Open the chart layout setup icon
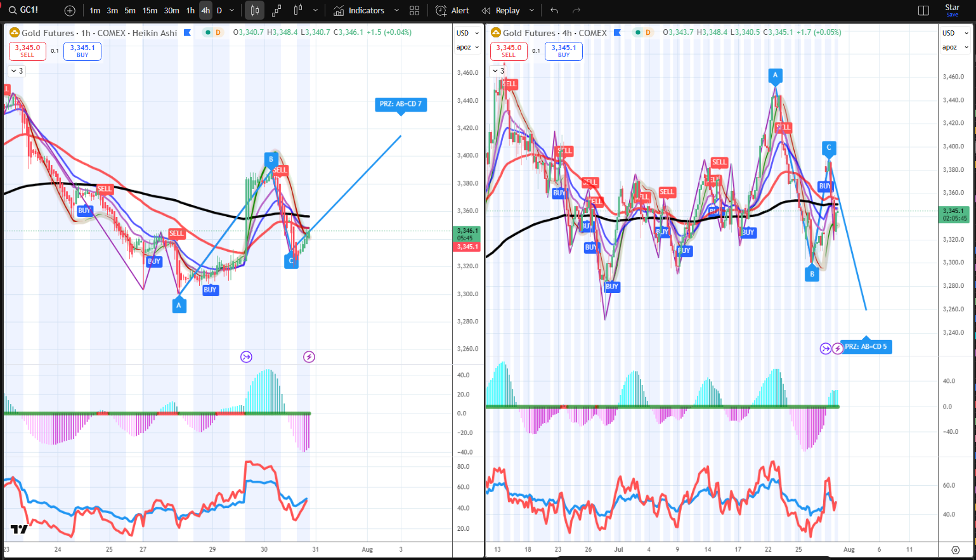This screenshot has width=976, height=560. pos(924,11)
